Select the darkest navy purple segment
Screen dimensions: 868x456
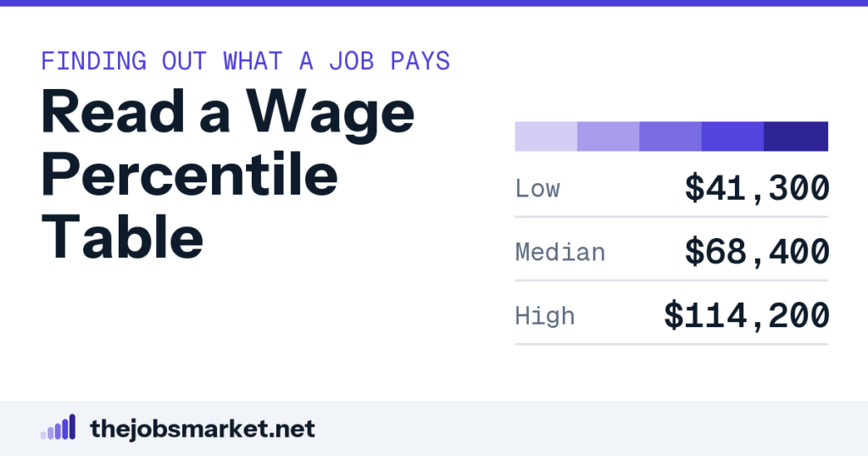[796, 136]
